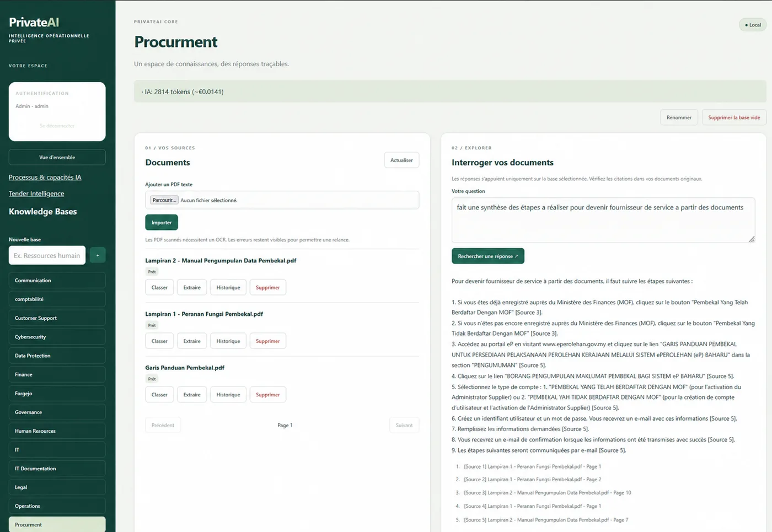This screenshot has width=772, height=532.
Task: Open the Finance knowledge base
Action: [57, 374]
